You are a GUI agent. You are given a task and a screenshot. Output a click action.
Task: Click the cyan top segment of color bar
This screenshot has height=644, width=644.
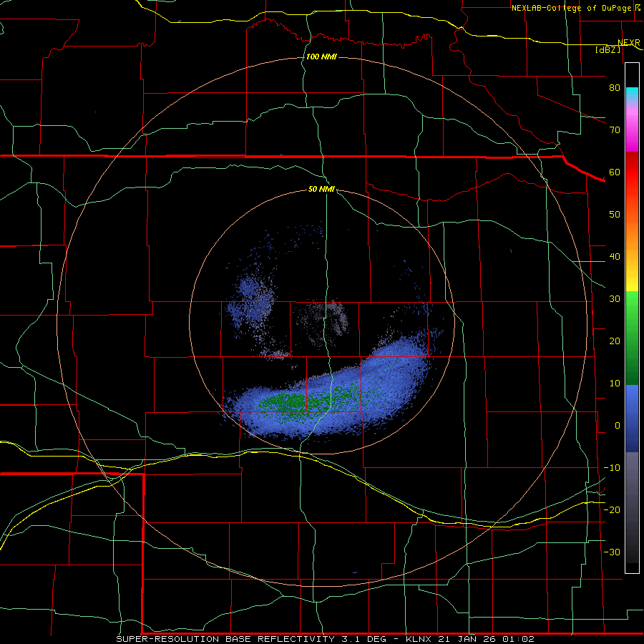click(632, 94)
